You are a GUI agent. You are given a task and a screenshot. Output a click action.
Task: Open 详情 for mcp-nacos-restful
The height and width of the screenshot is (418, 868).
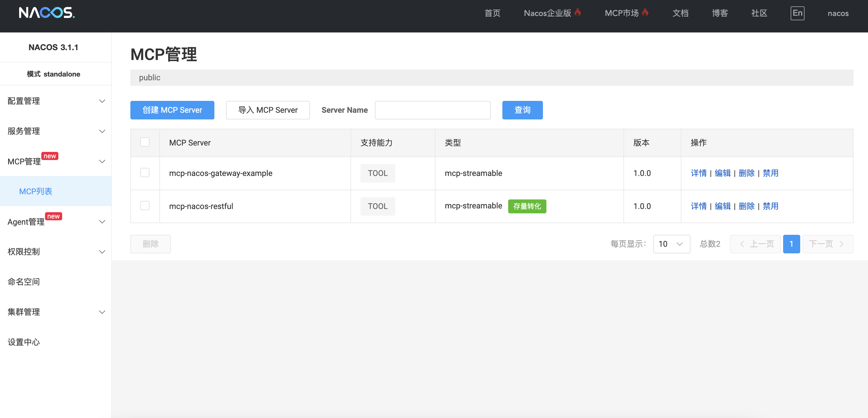699,206
